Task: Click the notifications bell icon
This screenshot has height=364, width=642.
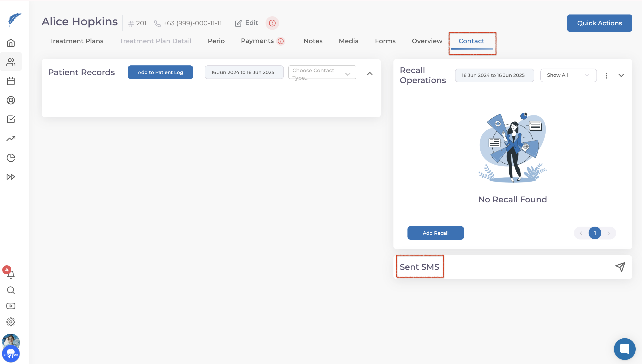Action: click(11, 275)
